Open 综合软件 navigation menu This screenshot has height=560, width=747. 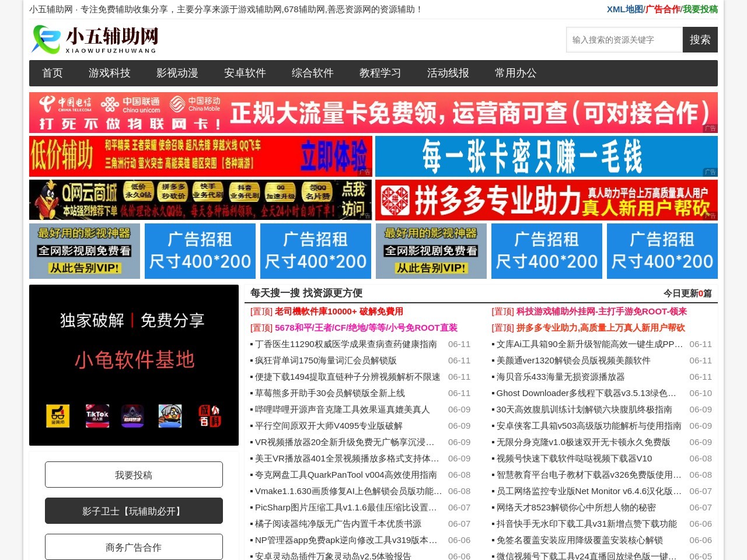[313, 73]
